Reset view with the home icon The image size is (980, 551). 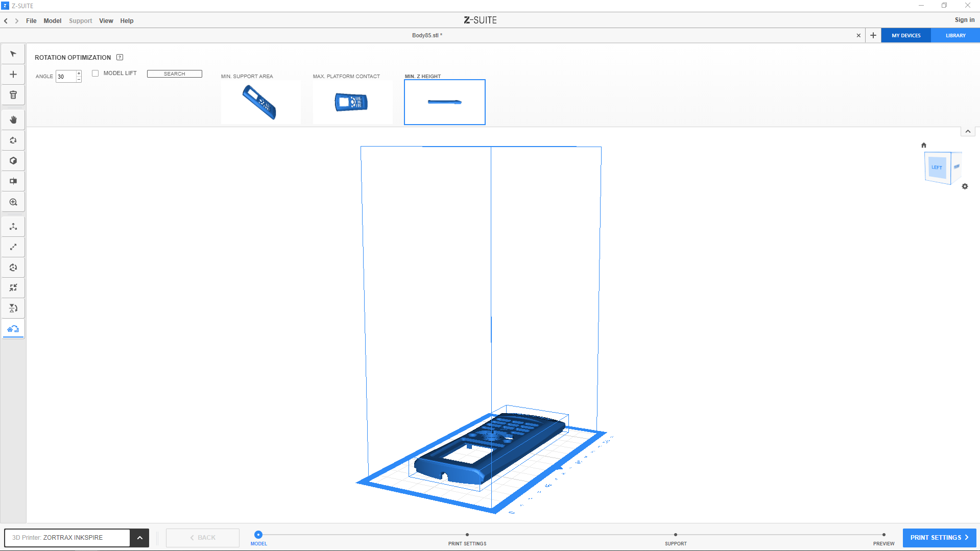pyautogui.click(x=923, y=145)
